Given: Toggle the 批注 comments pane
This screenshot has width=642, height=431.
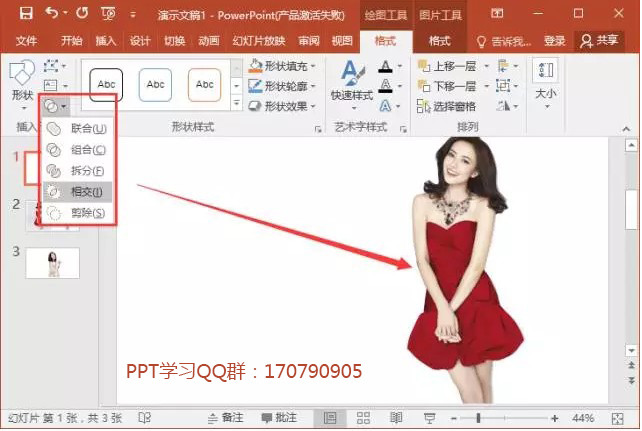Looking at the screenshot, I should click(x=279, y=418).
